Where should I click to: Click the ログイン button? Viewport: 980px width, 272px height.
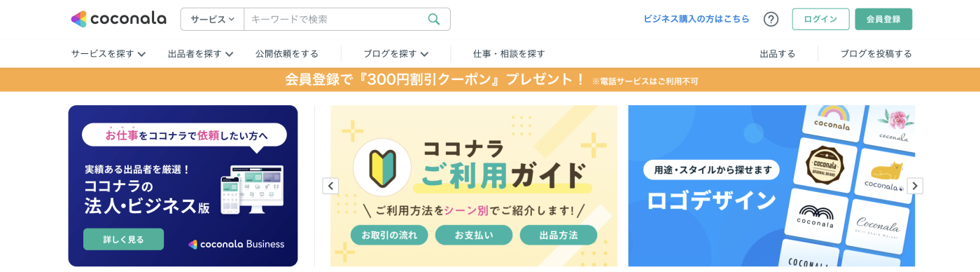pos(820,19)
